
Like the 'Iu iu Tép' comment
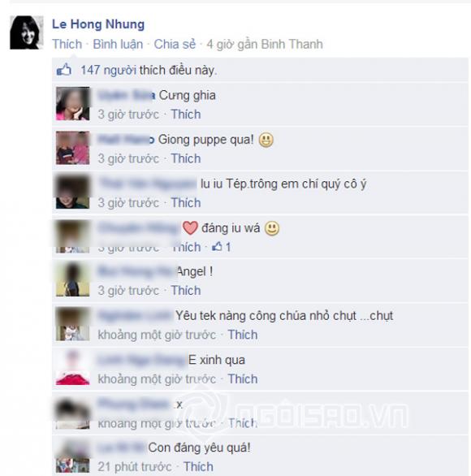click(186, 203)
